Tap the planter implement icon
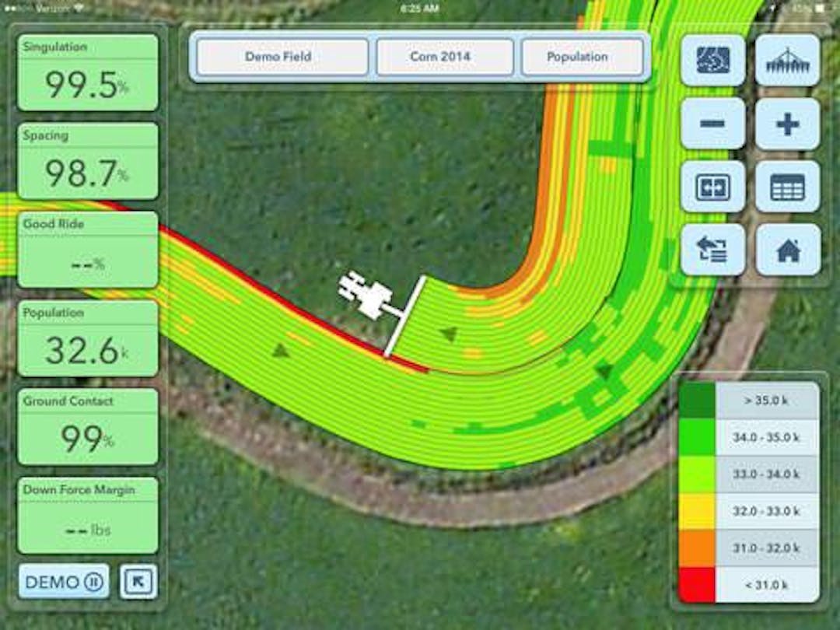Screen dimensions: 840x630 tap(787, 61)
